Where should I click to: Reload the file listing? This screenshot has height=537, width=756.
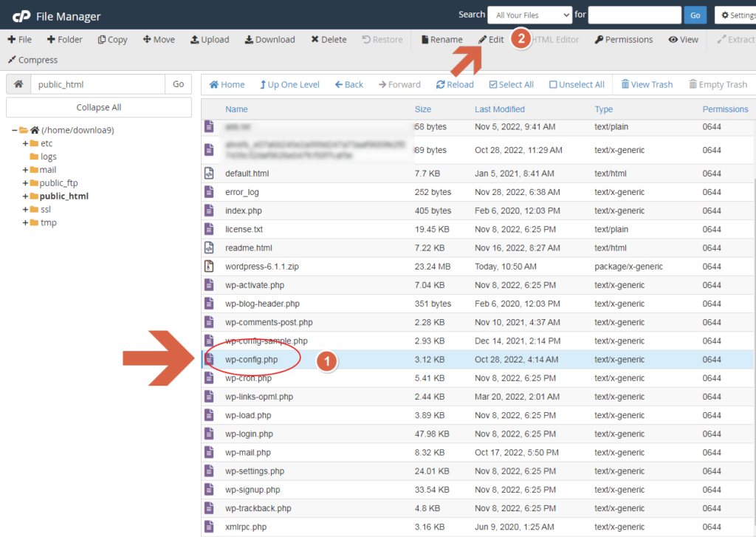coord(455,84)
